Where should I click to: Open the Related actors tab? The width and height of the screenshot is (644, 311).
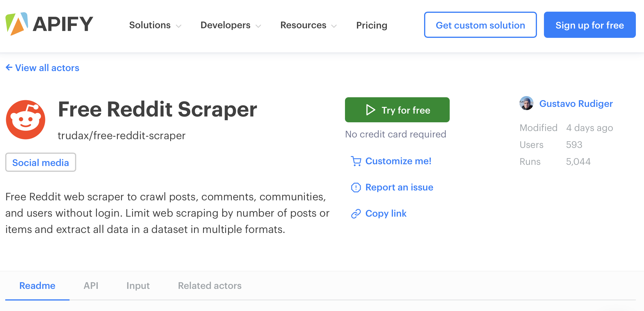click(x=210, y=286)
